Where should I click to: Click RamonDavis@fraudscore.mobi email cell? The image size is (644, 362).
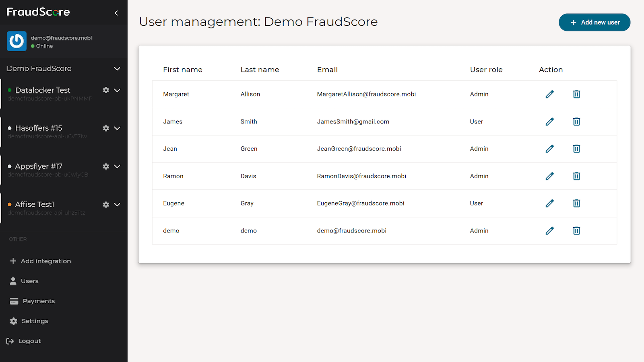click(x=361, y=176)
